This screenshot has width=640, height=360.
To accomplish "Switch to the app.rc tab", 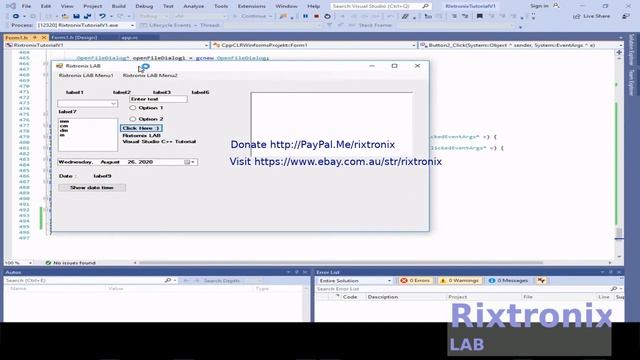I will point(129,38).
